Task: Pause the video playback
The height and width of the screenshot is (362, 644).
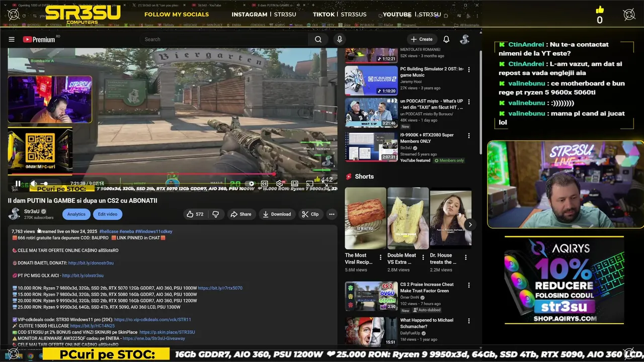Action: [18, 184]
